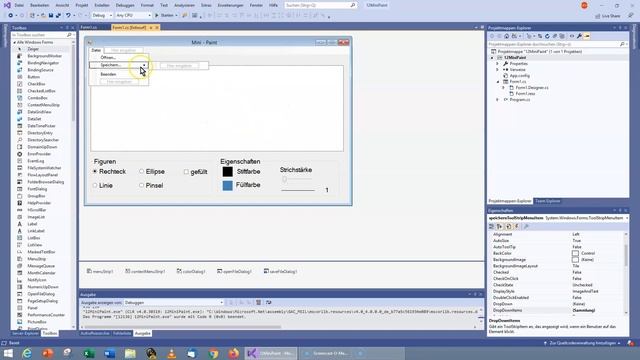Expand the Program.cs node
The height and width of the screenshot is (360, 640).
click(497, 100)
